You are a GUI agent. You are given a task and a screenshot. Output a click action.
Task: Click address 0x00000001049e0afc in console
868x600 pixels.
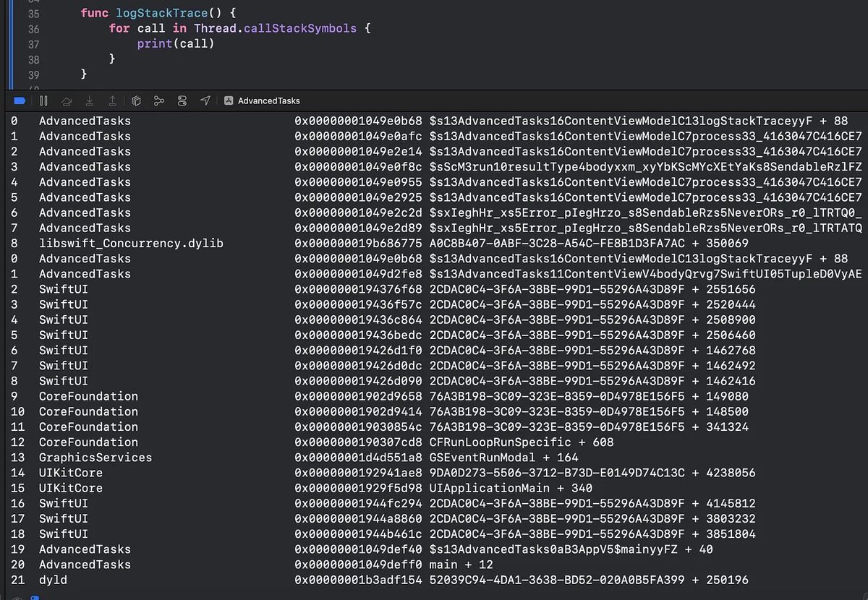359,136
